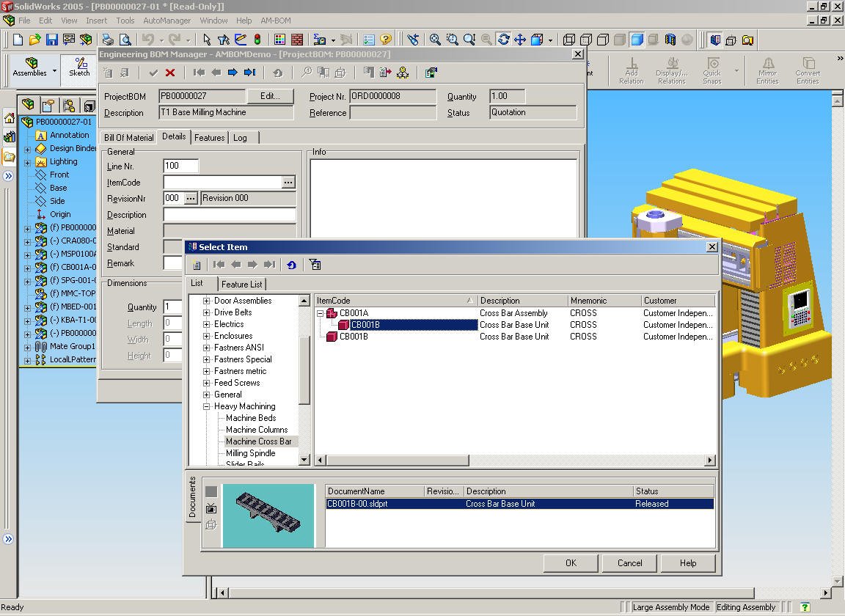Screen dimensions: 845x616
Task: Select the Rotate View tool
Action: point(503,40)
